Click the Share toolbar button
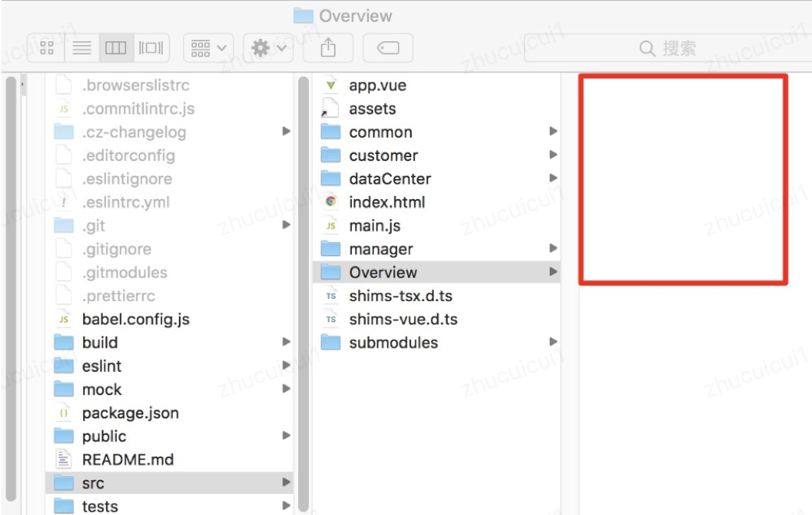The height and width of the screenshot is (515, 812). click(x=329, y=48)
